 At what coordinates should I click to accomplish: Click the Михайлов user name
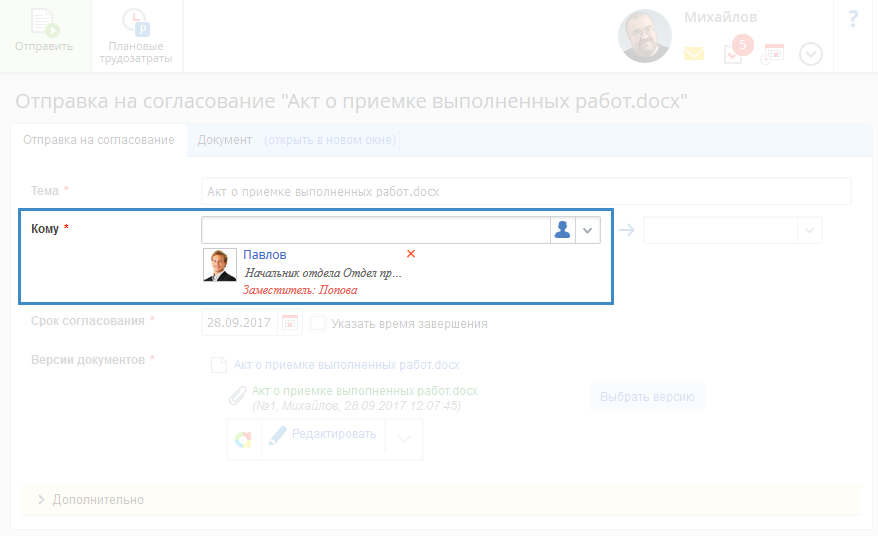720,17
